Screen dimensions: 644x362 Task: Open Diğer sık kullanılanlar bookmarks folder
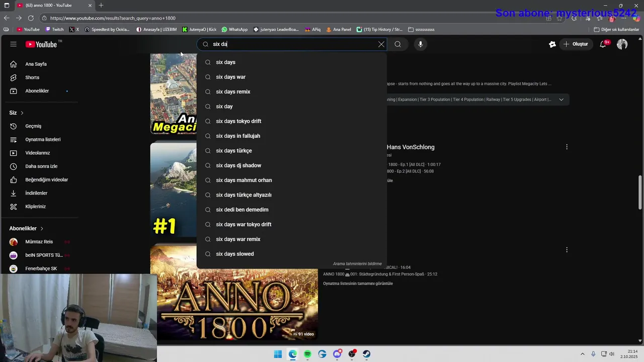coord(616,29)
